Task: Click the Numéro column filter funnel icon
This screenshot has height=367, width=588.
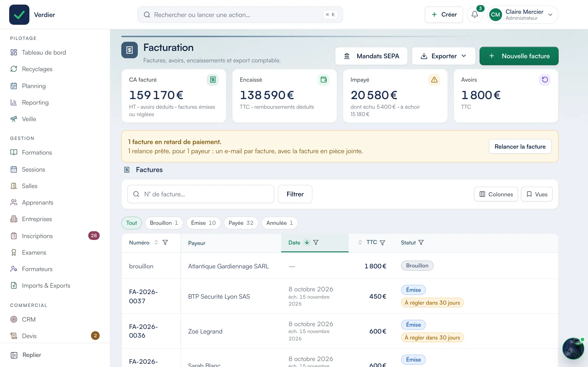Action: (x=165, y=242)
